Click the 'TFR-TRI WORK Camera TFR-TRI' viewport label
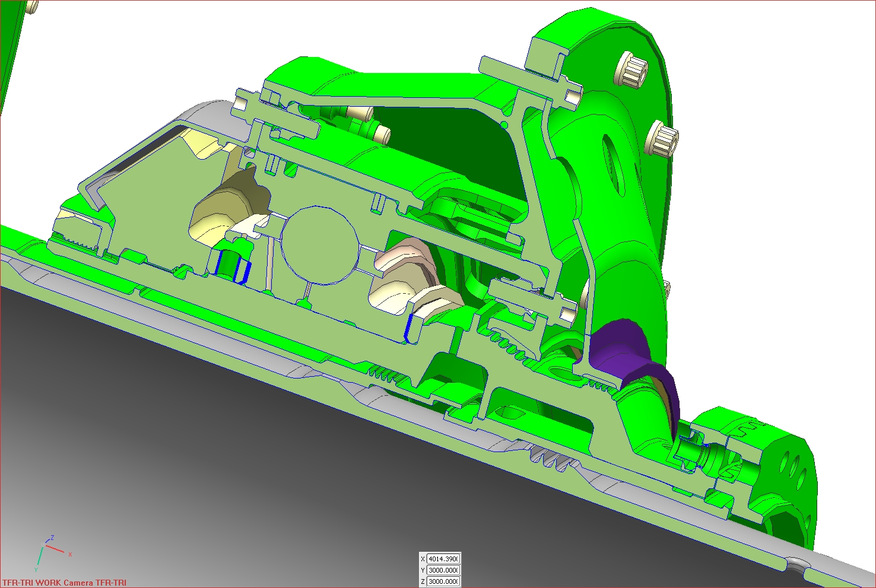The width and height of the screenshot is (876, 588). (64, 583)
